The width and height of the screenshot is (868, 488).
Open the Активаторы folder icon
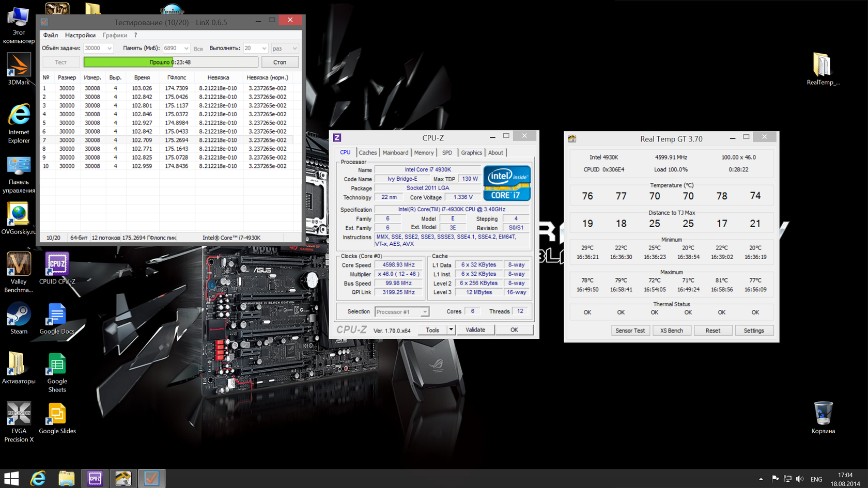pyautogui.click(x=19, y=368)
